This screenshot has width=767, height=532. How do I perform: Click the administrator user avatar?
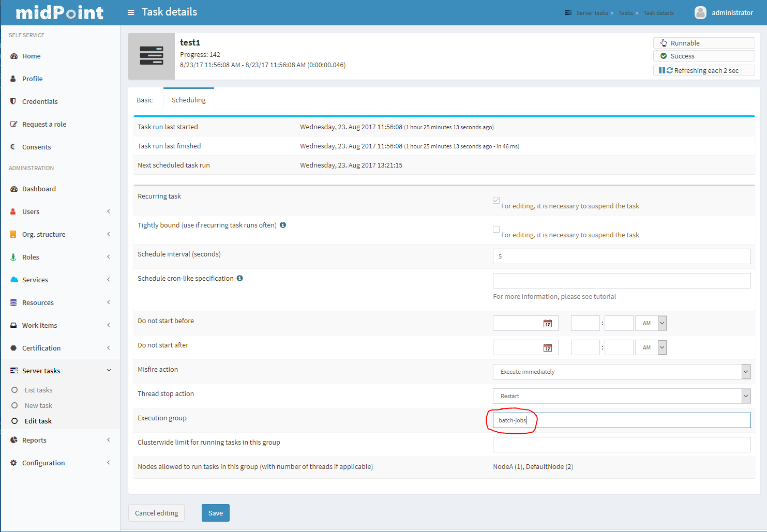700,12
